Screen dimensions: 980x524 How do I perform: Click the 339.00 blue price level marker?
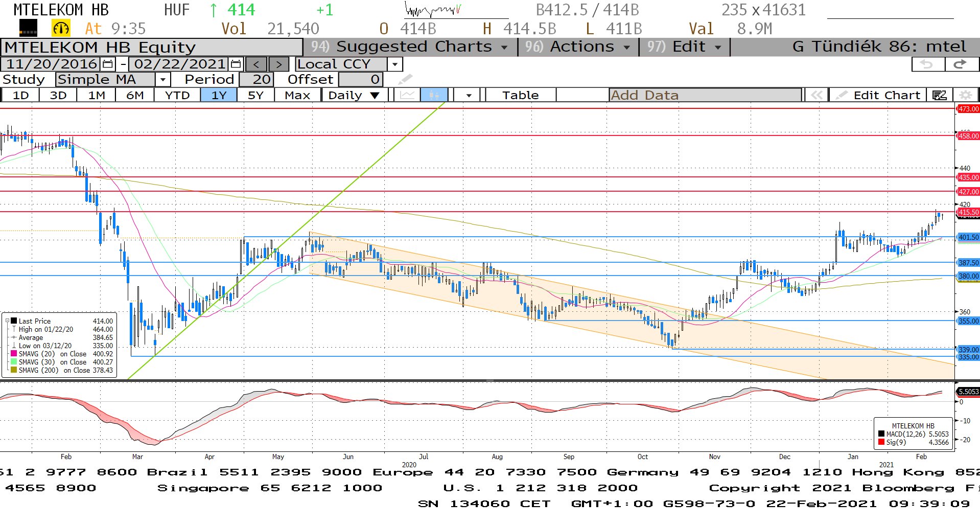[968, 350]
